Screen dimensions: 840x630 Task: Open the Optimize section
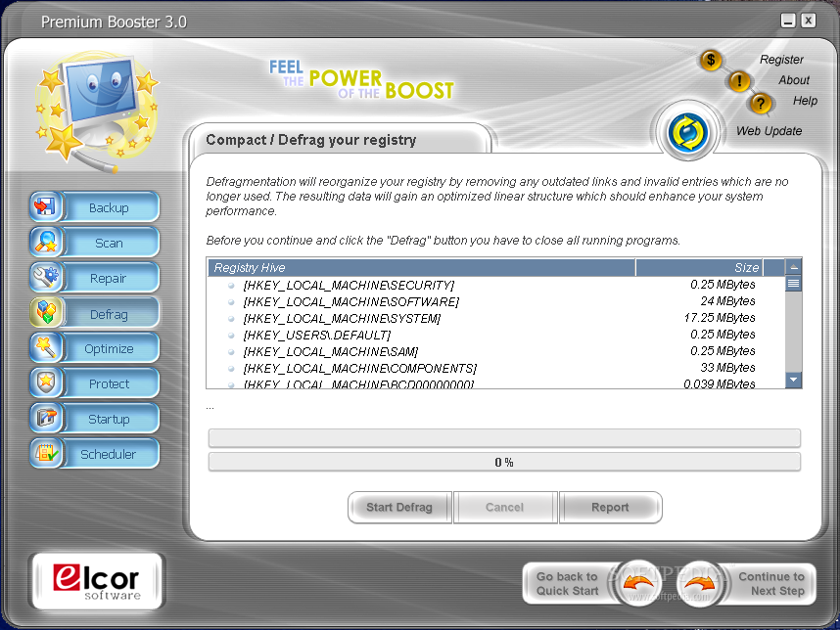(x=109, y=349)
